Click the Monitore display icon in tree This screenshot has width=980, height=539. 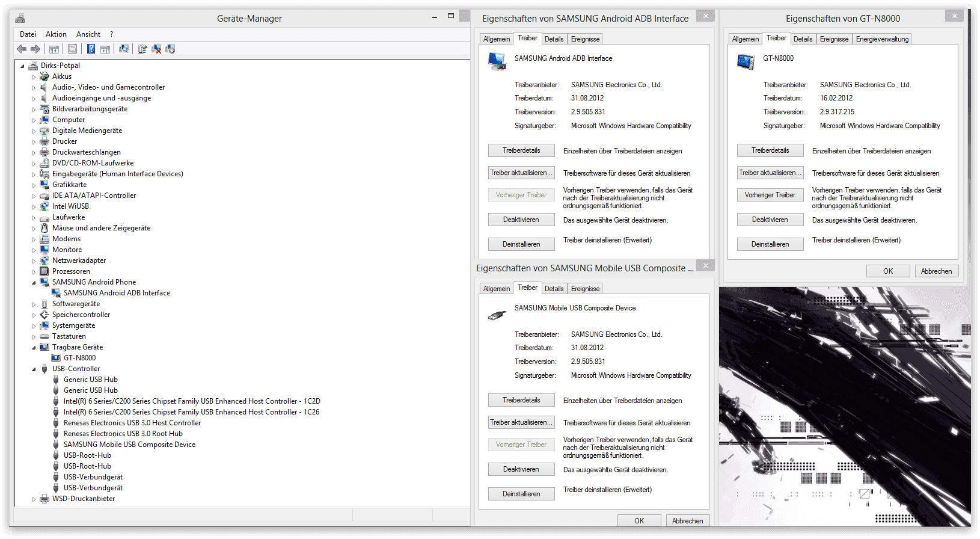pos(44,250)
